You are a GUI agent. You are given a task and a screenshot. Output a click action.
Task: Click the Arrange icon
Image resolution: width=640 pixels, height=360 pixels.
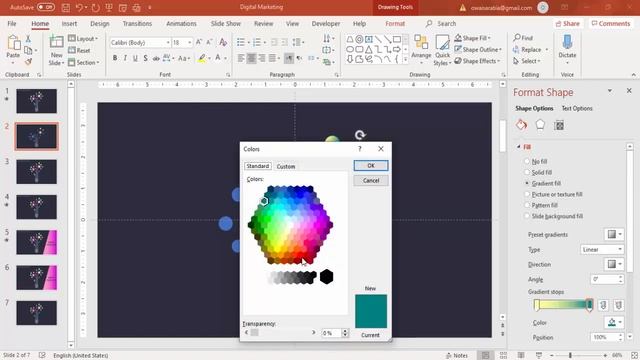(421, 42)
